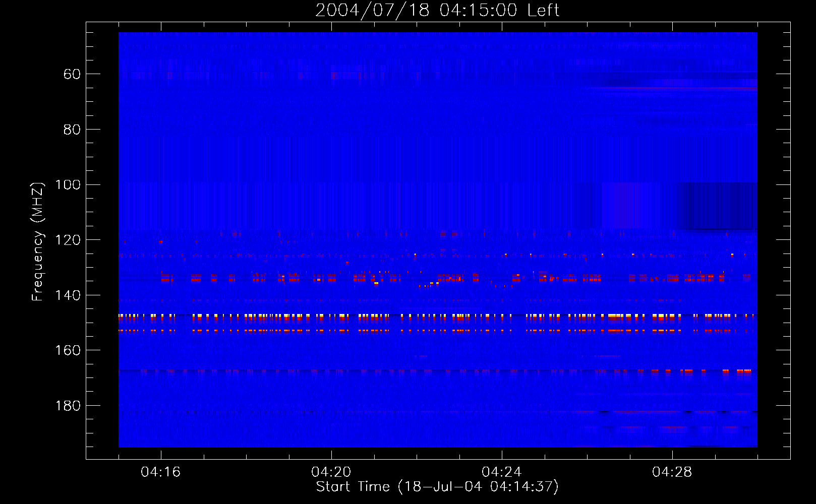Click the 100 frequency tick label

(x=68, y=185)
